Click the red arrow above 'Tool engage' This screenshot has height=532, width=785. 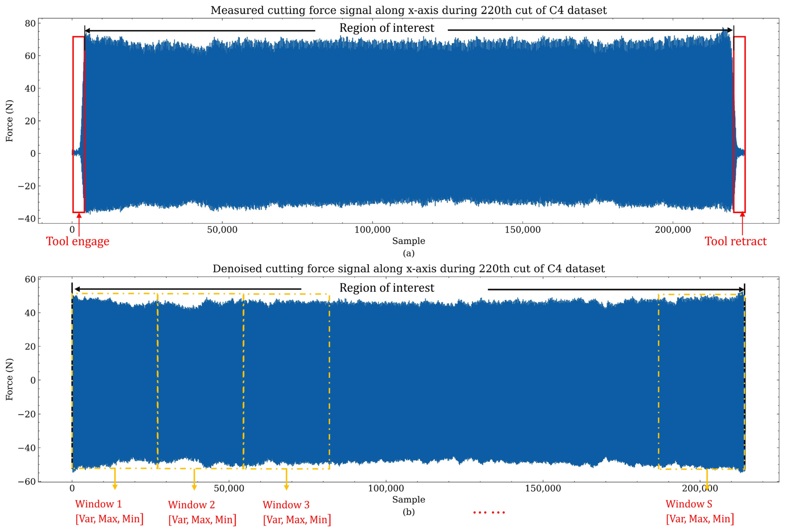click(79, 224)
